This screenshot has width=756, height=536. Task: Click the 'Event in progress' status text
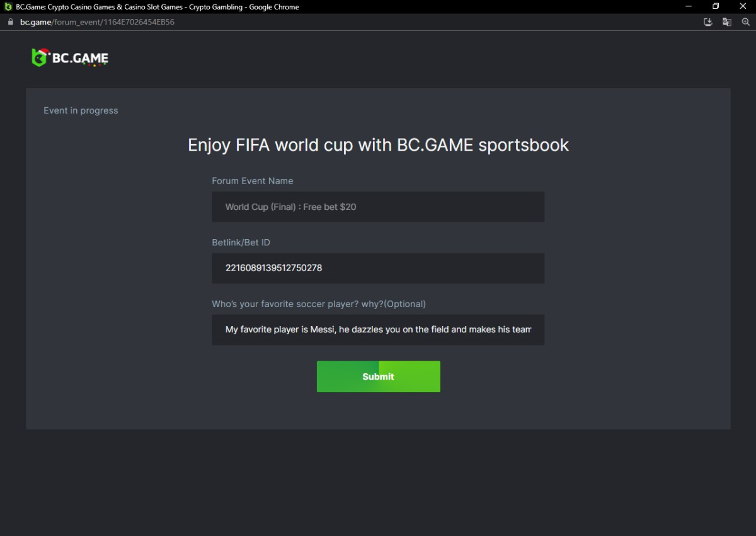point(81,110)
